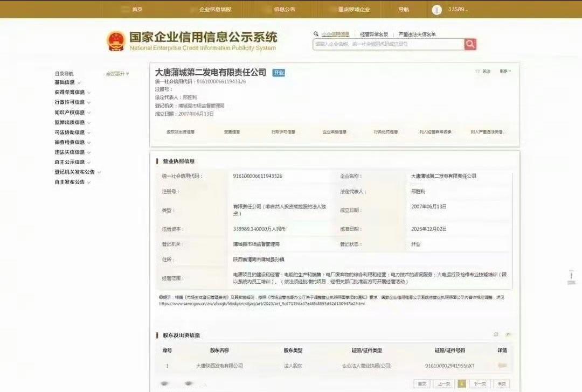Image resolution: width=582 pixels, height=392 pixels.
Task: Open the 导航 menu item
Action: [404, 9]
